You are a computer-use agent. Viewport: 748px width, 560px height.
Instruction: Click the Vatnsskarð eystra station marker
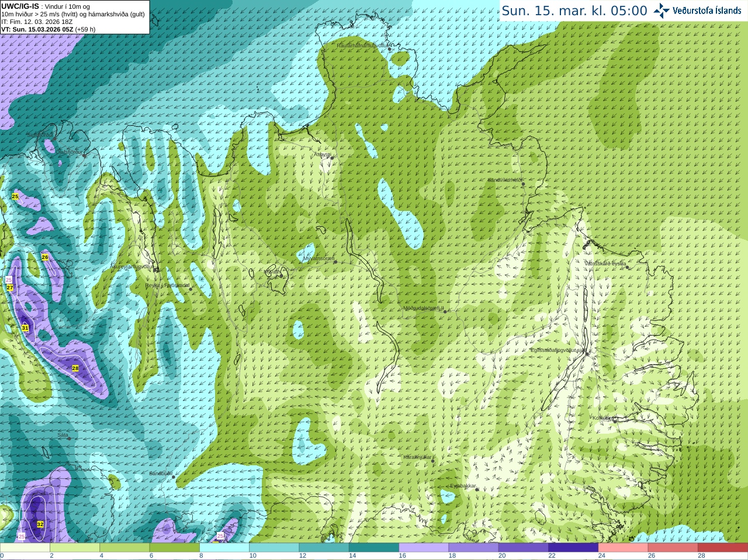[x=628, y=267]
